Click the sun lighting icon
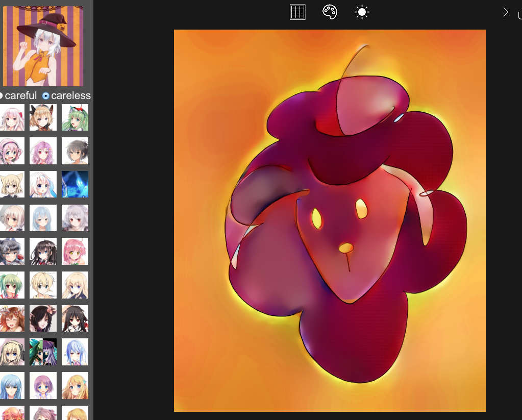The width and height of the screenshot is (522, 420). (362, 12)
